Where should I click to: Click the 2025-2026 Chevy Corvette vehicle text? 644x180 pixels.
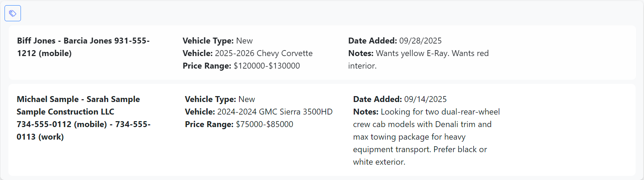(263, 53)
